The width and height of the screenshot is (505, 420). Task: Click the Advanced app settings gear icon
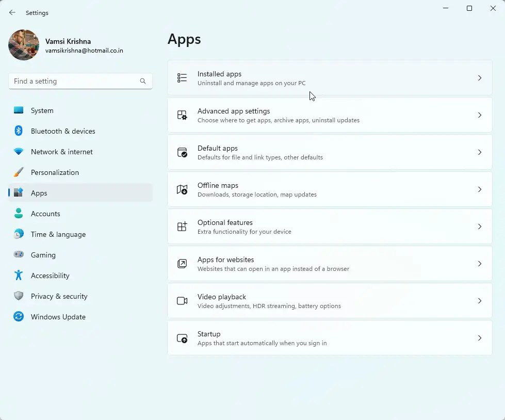pyautogui.click(x=182, y=115)
